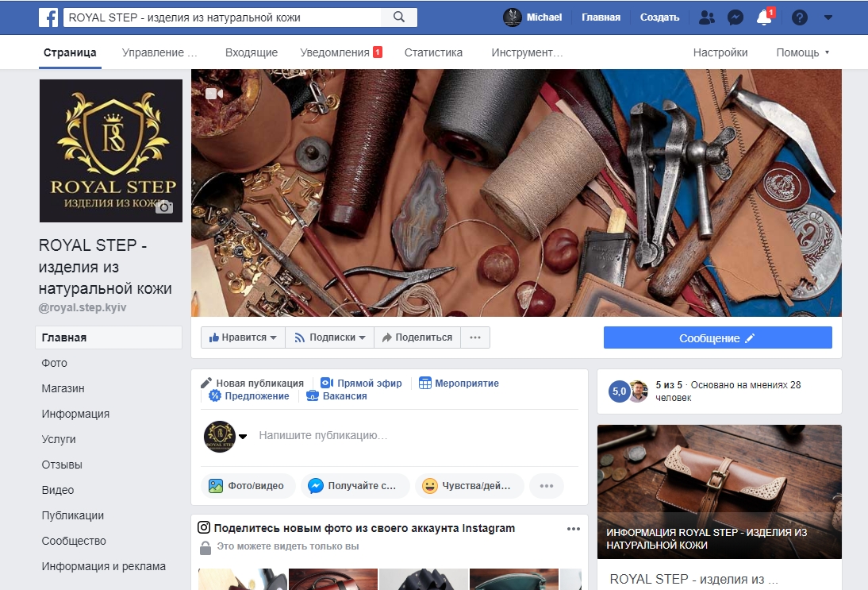The width and height of the screenshot is (868, 590).
Task: Click the blue Сообщение button
Action: tap(717, 338)
